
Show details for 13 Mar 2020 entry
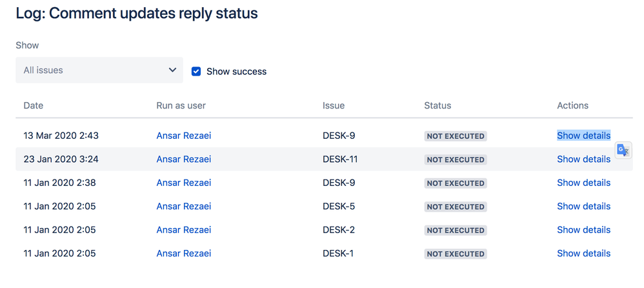(x=583, y=136)
